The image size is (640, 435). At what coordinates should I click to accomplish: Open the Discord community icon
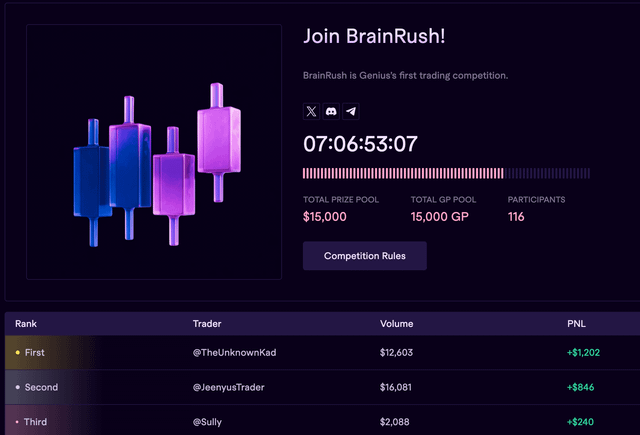331,112
